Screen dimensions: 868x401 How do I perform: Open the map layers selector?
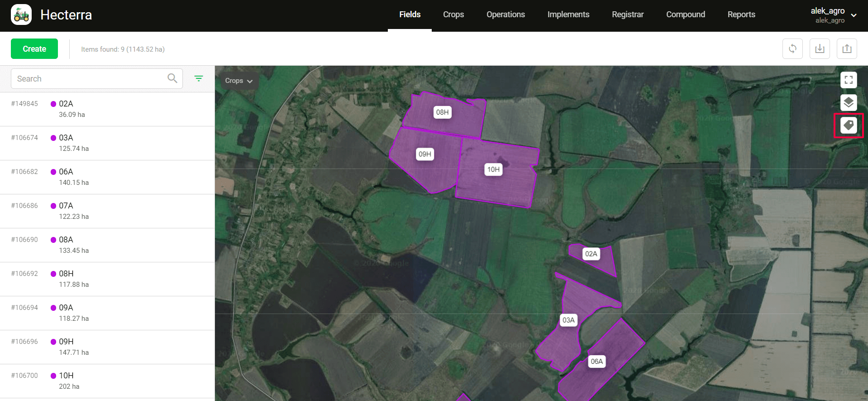(849, 102)
